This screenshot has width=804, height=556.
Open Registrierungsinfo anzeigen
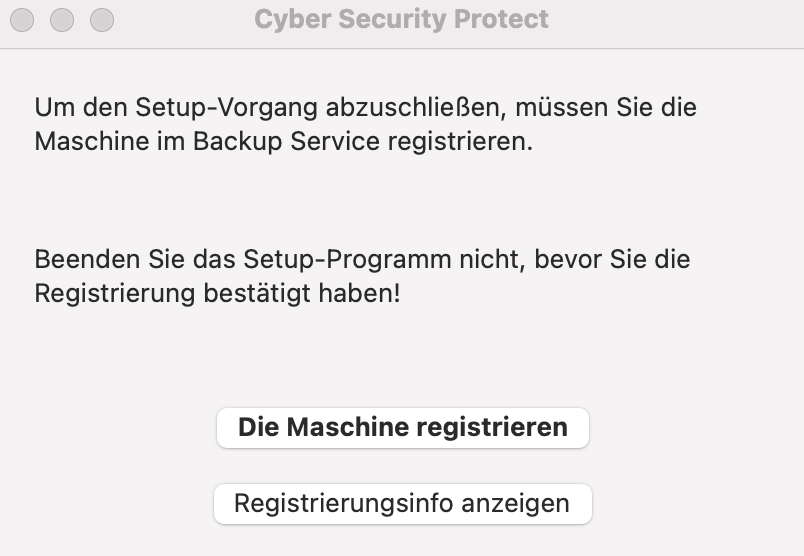click(402, 503)
